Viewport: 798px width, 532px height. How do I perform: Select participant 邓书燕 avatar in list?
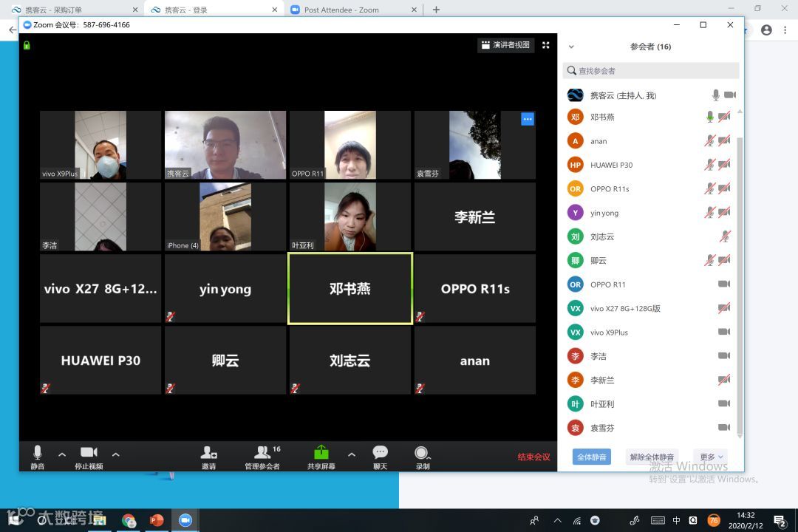[575, 117]
